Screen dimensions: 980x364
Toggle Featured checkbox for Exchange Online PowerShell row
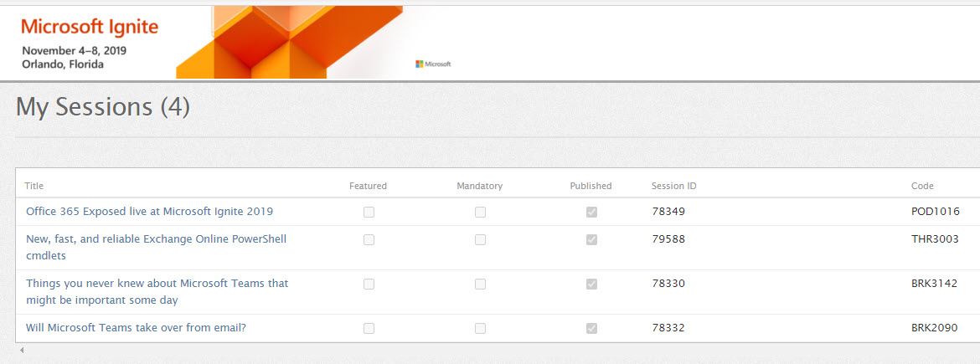click(369, 240)
